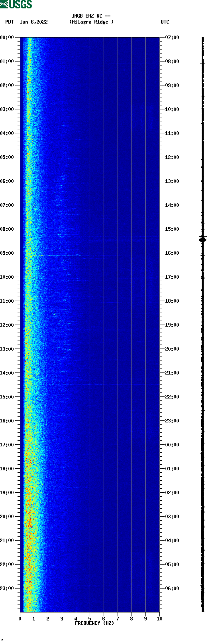
Task: Click the 23:00 PDT time label
Action: point(7,589)
